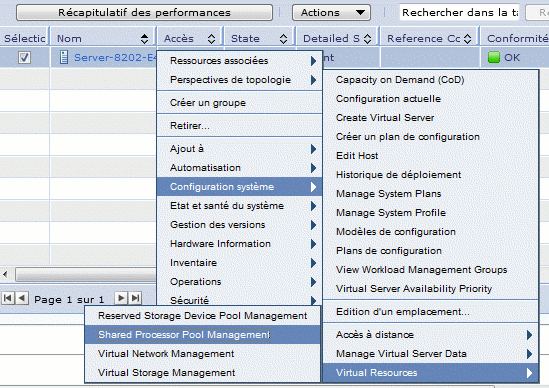Go to previous page arrow icon
The height and width of the screenshot is (388, 549).
pyautogui.click(x=22, y=298)
